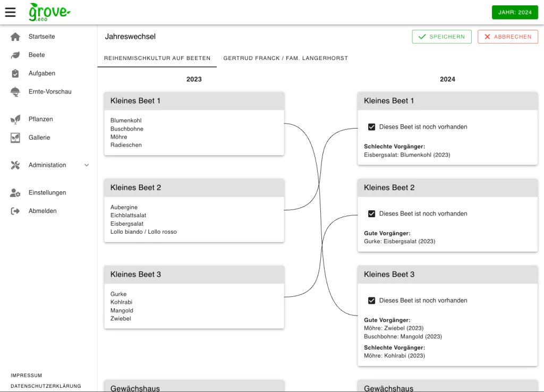Click the Abmelden logout icon

[x=15, y=211]
